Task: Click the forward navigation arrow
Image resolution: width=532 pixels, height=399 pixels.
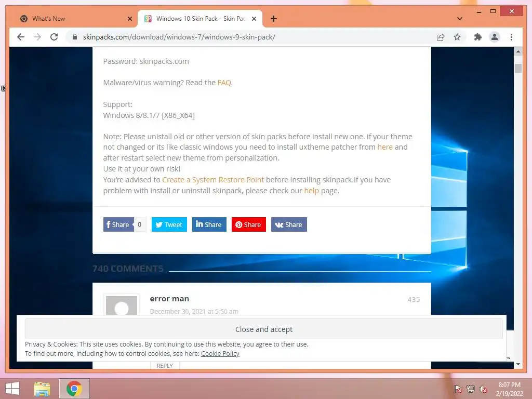Action: [x=37, y=37]
